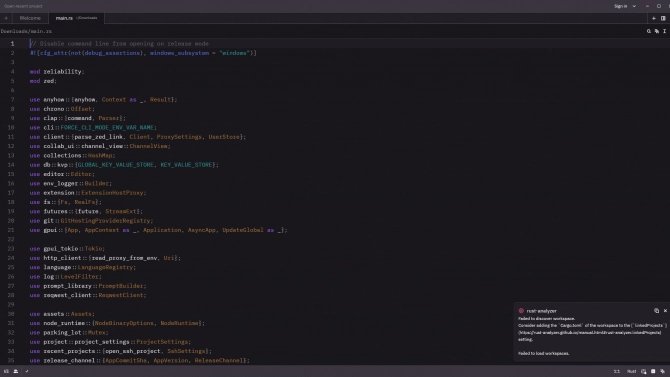Click the diagnostics checkmark in status bar
This screenshot has height=377, width=670.
pyautogui.click(x=26, y=371)
